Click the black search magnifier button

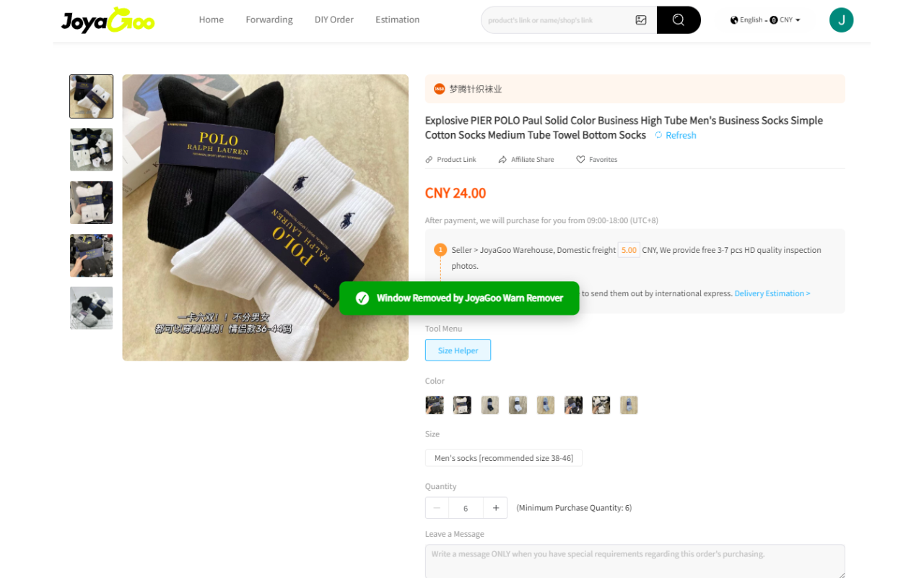pos(679,20)
